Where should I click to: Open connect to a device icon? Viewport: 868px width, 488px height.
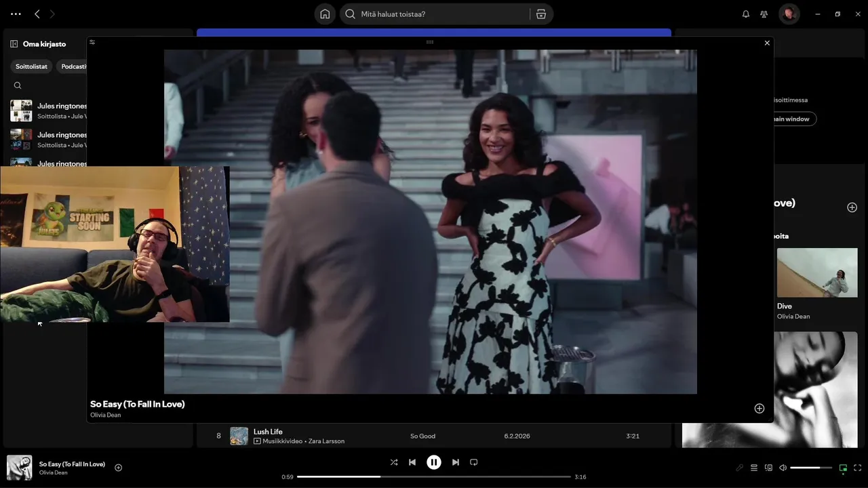[x=768, y=468]
